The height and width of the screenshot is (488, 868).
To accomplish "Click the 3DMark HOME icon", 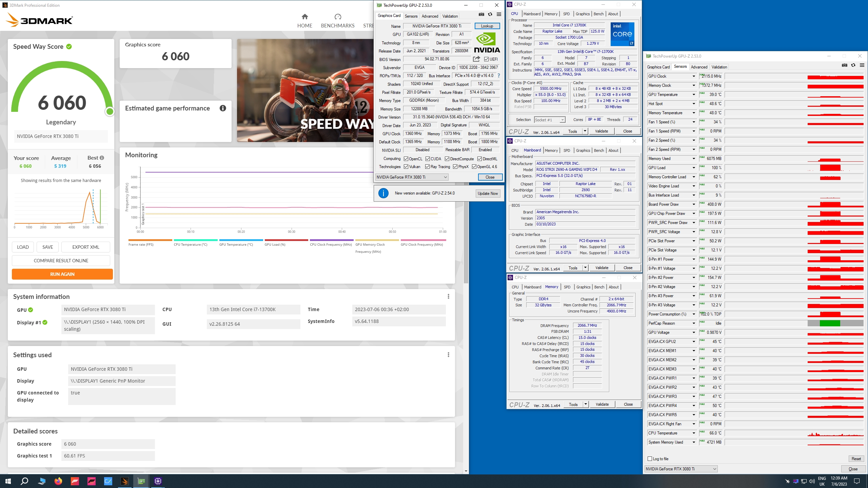I will click(x=304, y=17).
